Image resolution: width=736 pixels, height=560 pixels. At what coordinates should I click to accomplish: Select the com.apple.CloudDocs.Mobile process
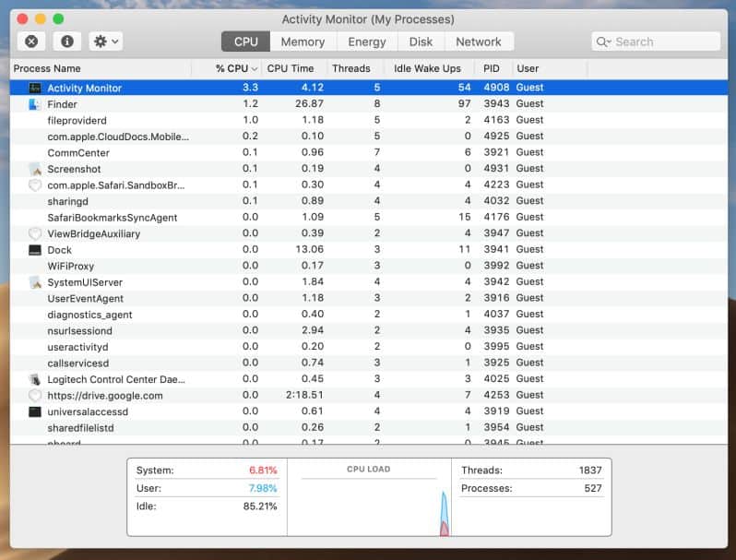(369, 137)
